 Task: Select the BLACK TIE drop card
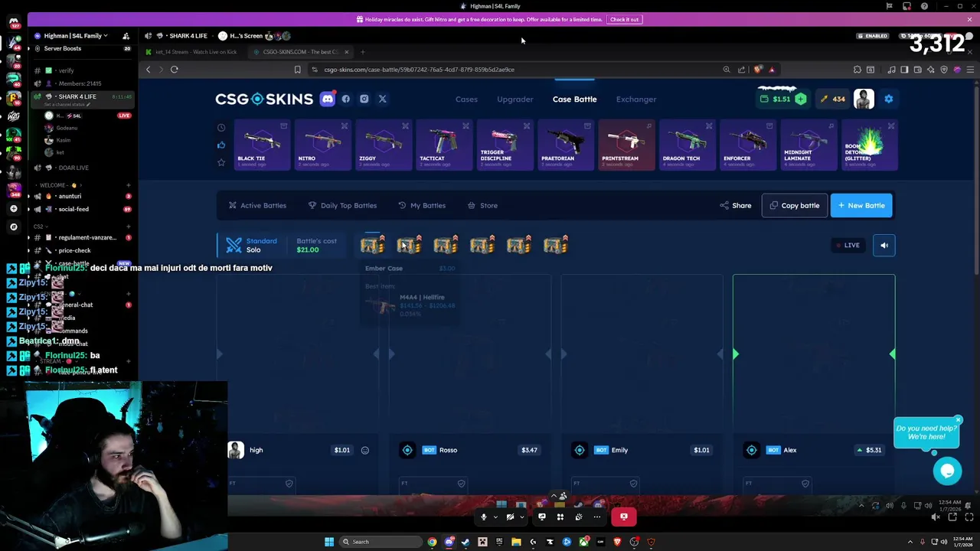(262, 145)
